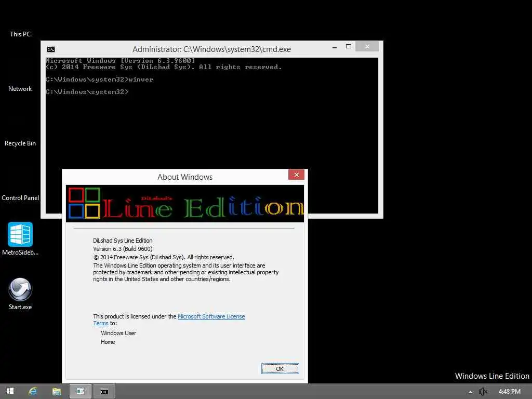Click the About Windows title text
Image resolution: width=532 pixels, height=399 pixels.
click(185, 177)
